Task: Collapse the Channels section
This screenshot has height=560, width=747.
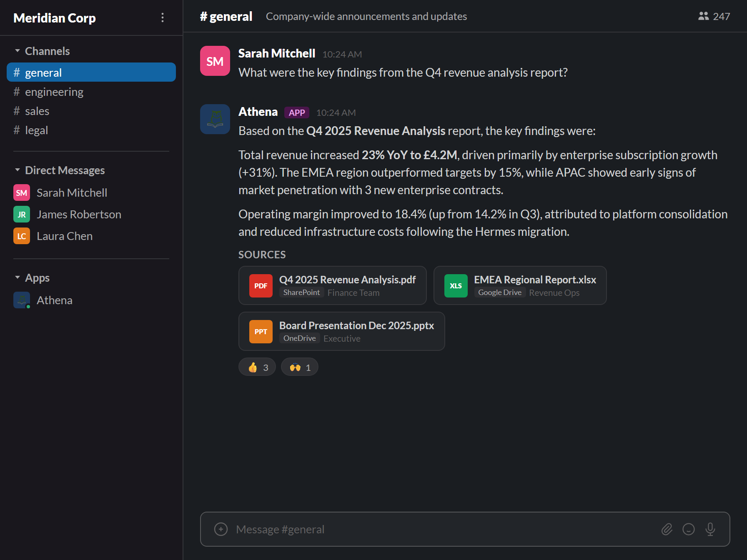Action: coord(18,50)
